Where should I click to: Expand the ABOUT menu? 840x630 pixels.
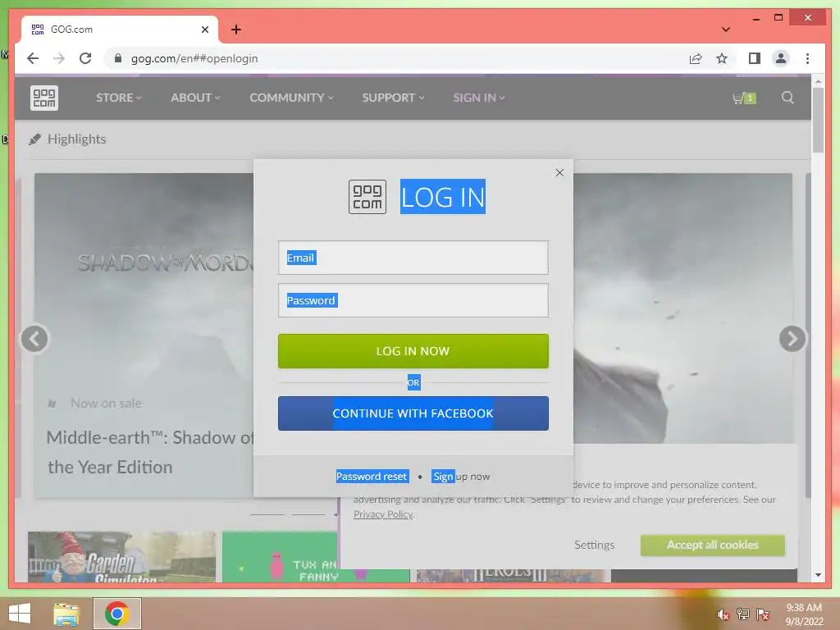195,98
